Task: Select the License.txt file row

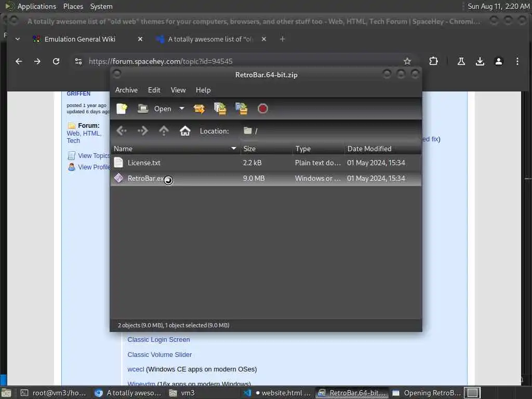Action: coord(266,163)
